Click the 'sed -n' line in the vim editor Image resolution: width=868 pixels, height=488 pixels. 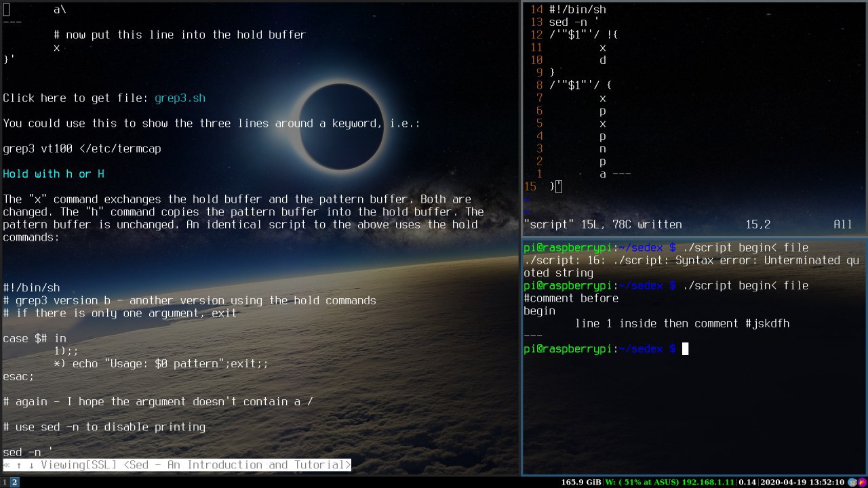pos(574,22)
